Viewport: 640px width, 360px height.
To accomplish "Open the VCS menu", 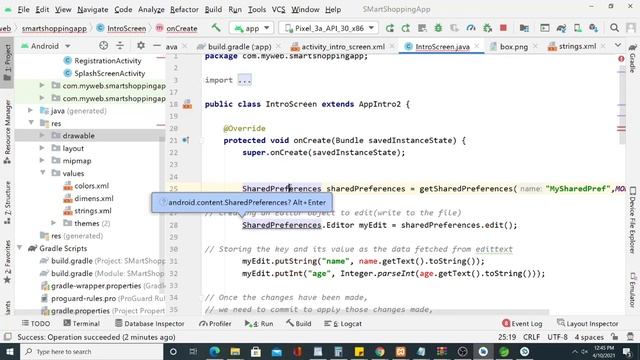I will tap(278, 9).
